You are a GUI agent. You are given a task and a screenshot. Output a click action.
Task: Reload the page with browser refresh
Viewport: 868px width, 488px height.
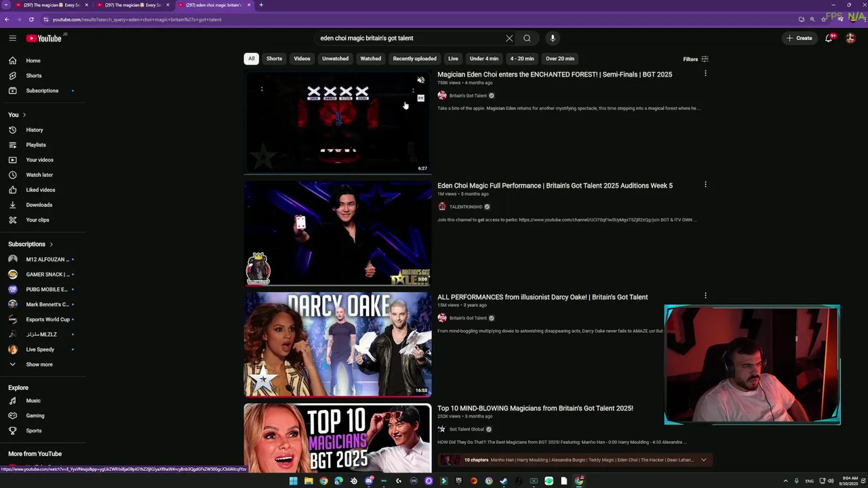[31, 19]
